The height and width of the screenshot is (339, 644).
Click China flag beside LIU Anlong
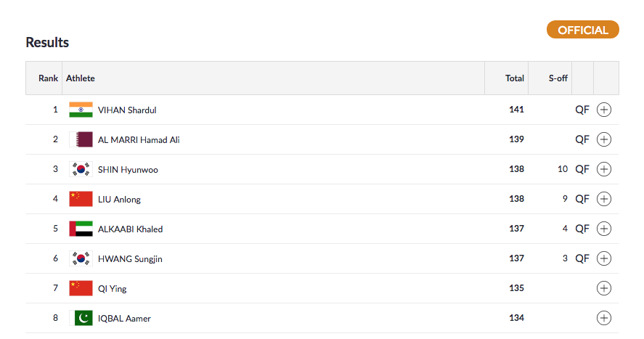(x=81, y=199)
